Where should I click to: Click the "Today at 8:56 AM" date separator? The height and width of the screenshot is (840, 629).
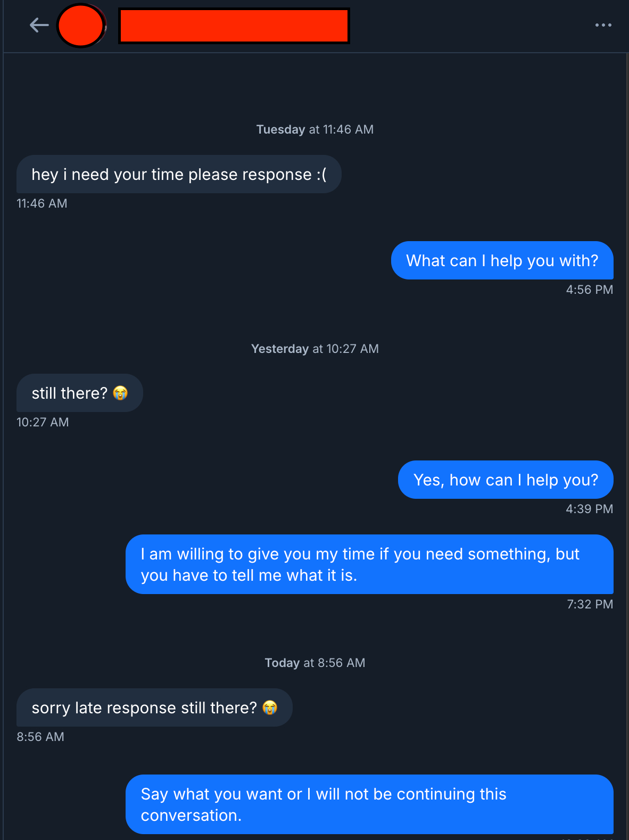(315, 663)
